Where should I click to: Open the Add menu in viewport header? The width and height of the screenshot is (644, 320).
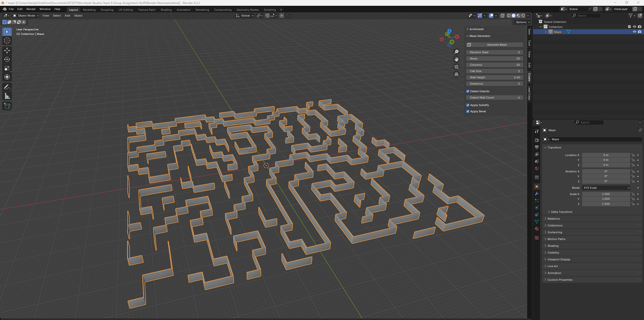[67, 16]
